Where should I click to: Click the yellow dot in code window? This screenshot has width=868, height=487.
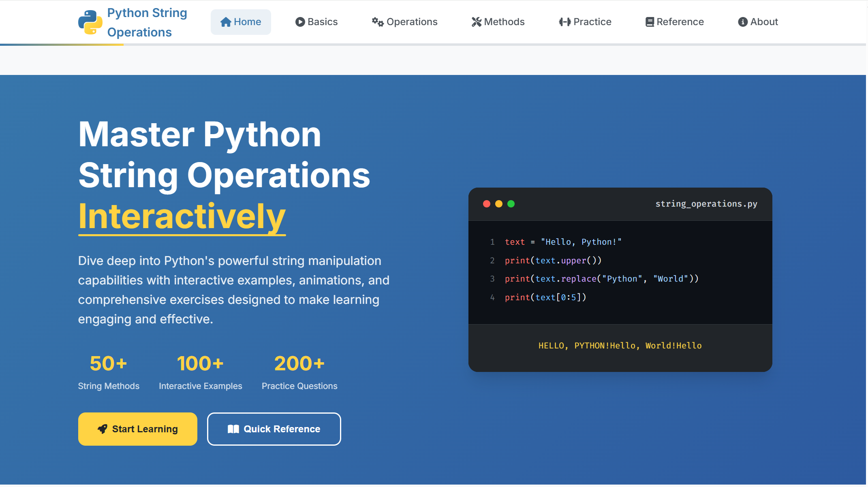pos(499,204)
